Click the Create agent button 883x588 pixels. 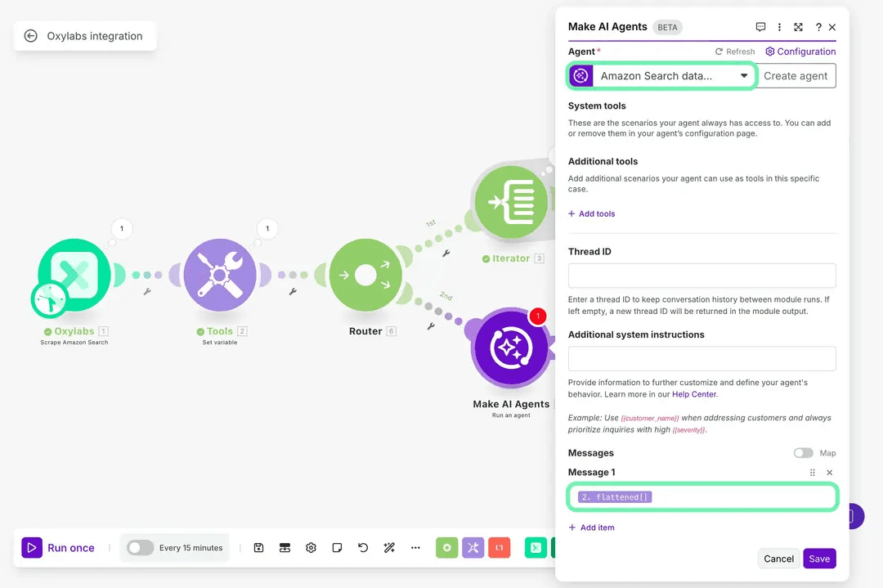796,76
